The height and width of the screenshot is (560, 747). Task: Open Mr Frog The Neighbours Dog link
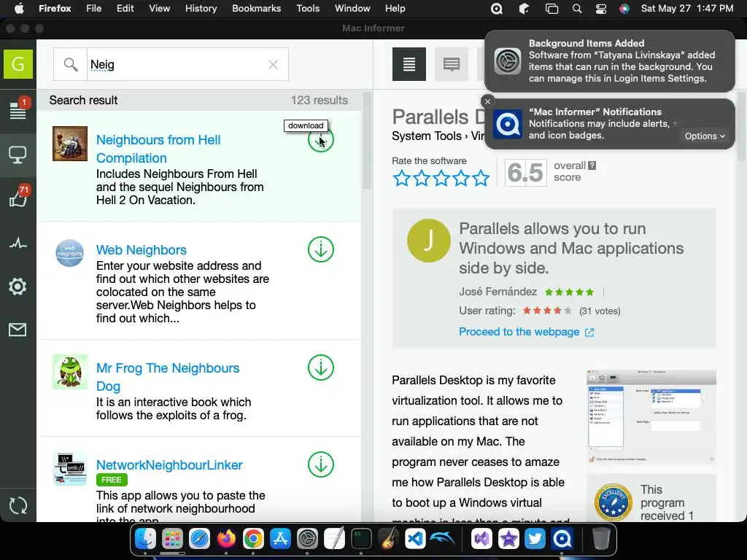pyautogui.click(x=168, y=377)
